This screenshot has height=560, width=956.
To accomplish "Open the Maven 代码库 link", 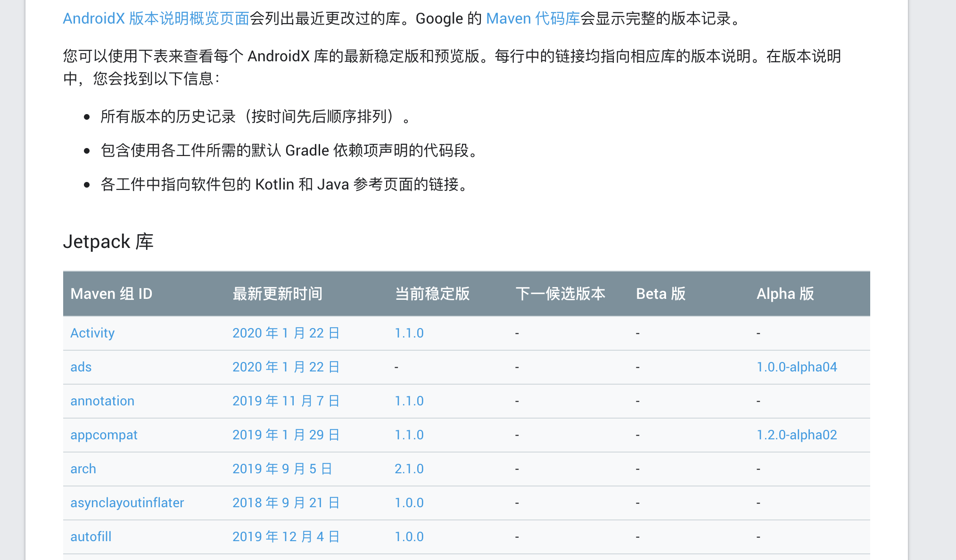I will click(533, 18).
